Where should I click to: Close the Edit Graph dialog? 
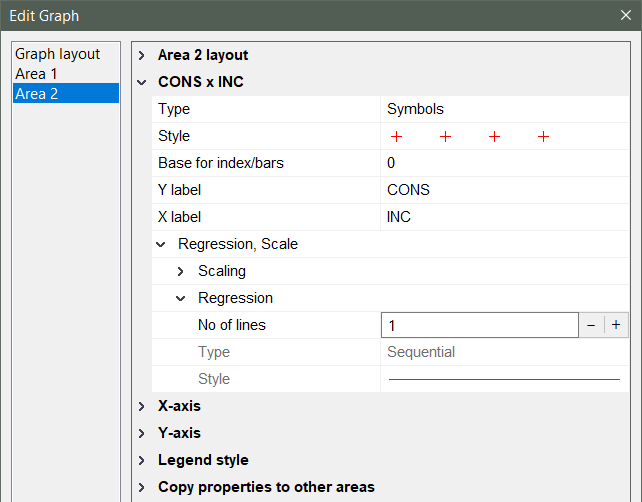pyautogui.click(x=625, y=16)
